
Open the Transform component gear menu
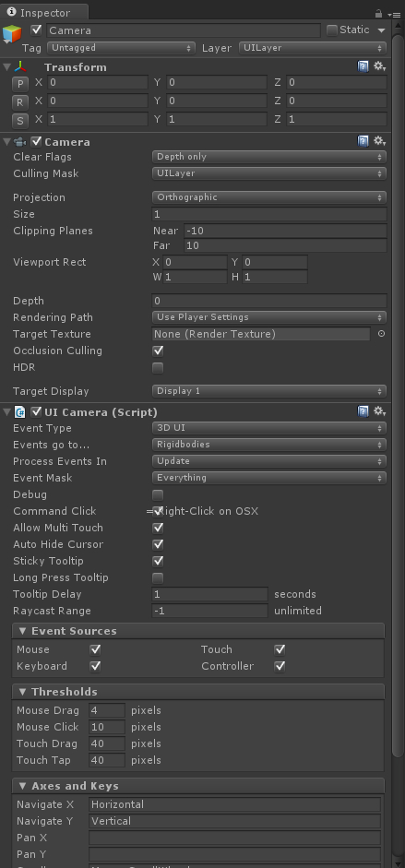click(x=379, y=66)
